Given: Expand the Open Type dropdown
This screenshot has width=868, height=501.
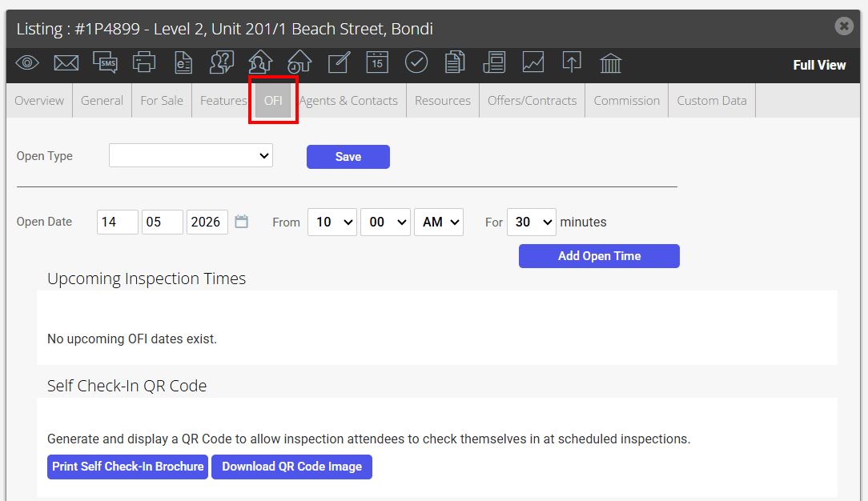Looking at the screenshot, I should 191,155.
